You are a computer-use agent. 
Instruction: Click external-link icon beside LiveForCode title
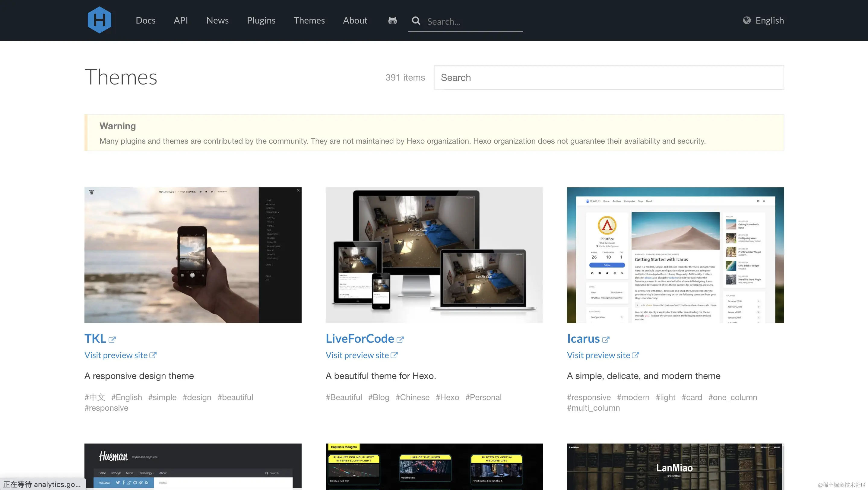400,339
